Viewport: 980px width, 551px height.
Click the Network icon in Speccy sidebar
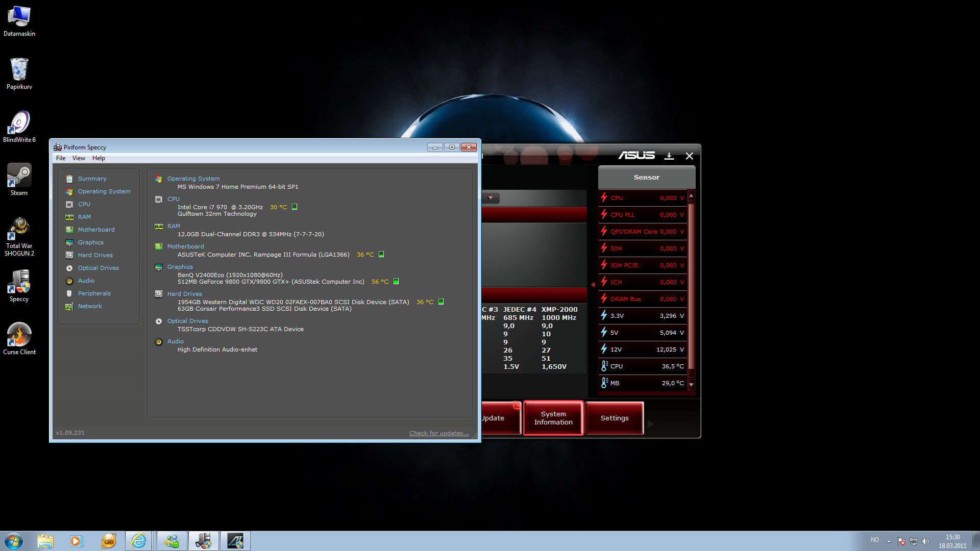[x=69, y=306]
